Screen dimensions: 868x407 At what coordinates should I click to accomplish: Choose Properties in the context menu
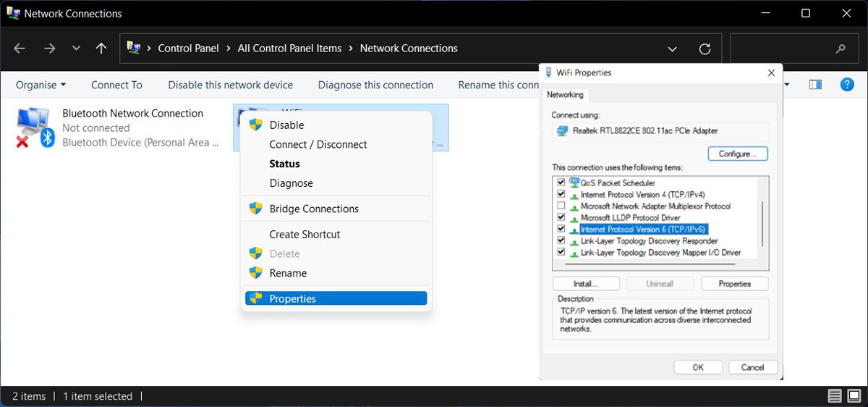coord(336,298)
